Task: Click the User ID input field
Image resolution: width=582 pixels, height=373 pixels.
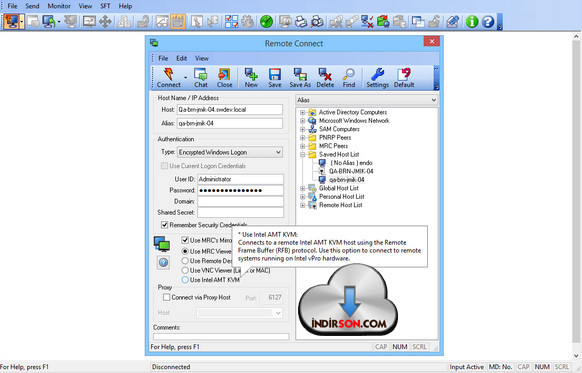Action: coord(240,179)
